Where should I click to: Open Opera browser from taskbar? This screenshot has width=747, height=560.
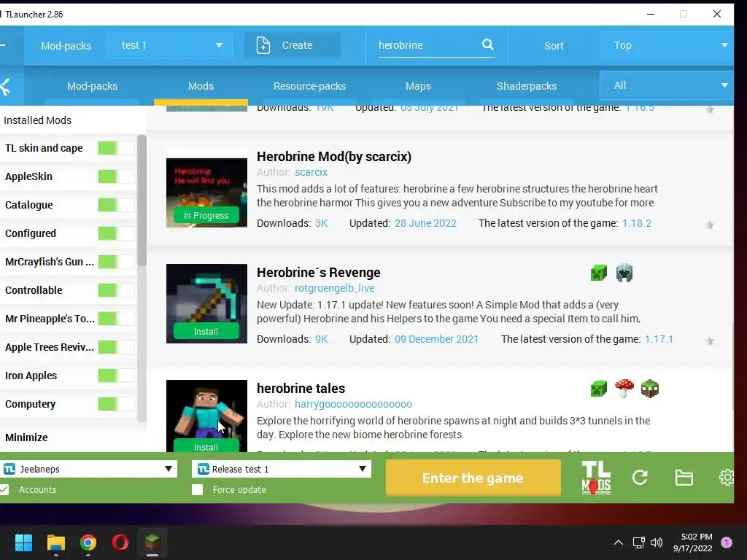point(120,542)
